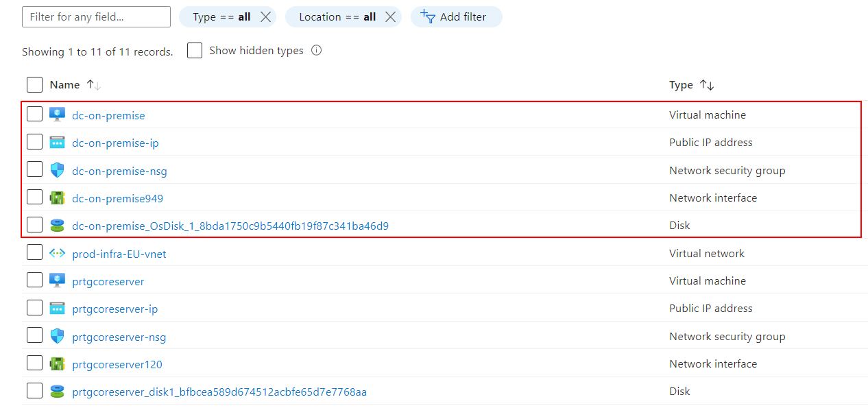The height and width of the screenshot is (419, 868).
Task: Click the Add filter button
Action: (456, 17)
